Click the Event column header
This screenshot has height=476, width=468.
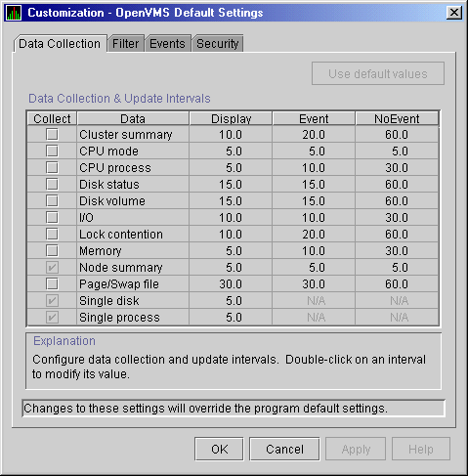314,118
